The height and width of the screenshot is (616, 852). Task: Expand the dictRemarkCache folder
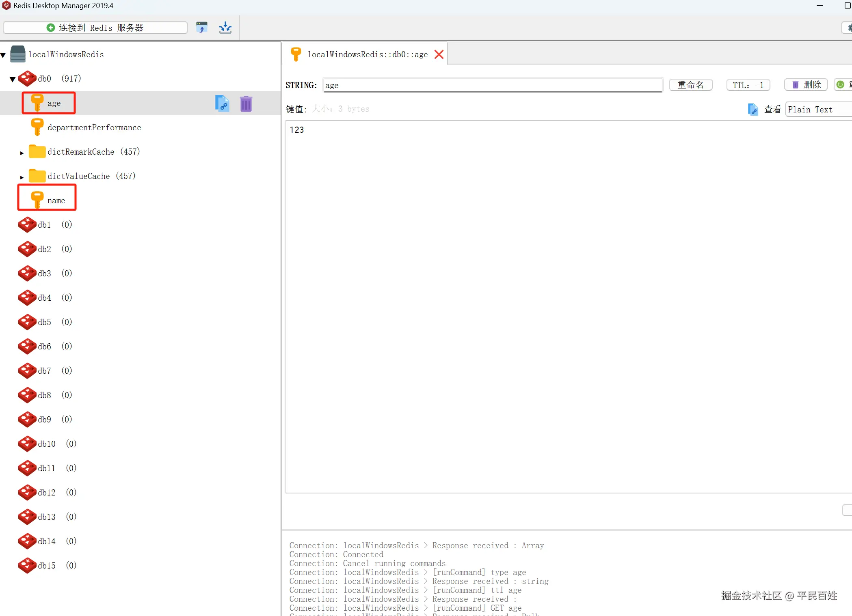(x=22, y=153)
